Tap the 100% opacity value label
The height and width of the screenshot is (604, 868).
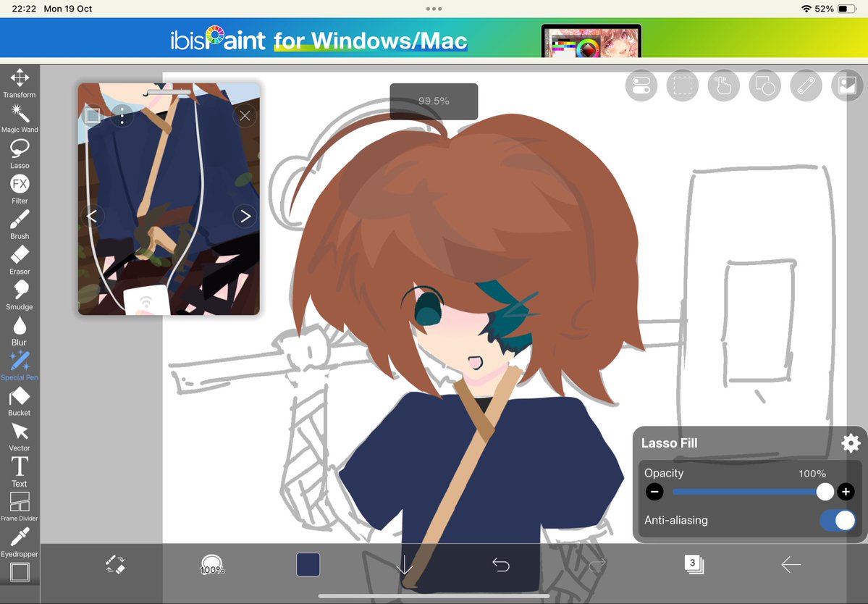pos(812,474)
